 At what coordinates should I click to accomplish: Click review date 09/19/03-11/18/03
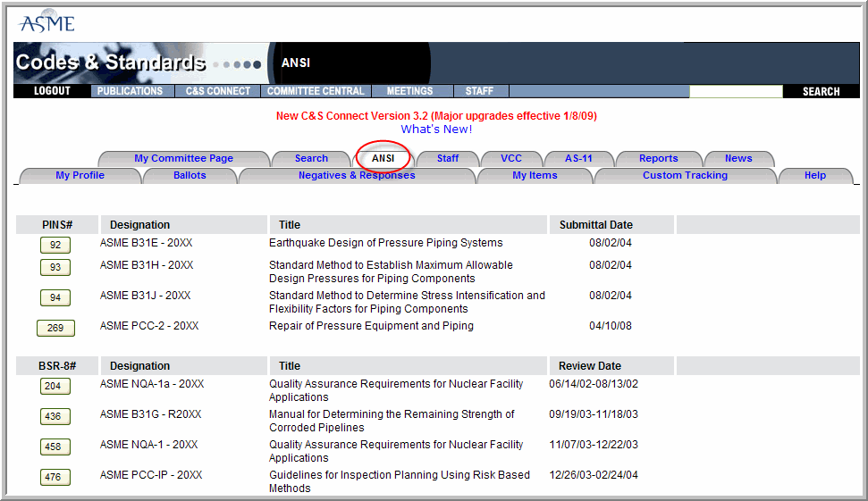click(594, 414)
